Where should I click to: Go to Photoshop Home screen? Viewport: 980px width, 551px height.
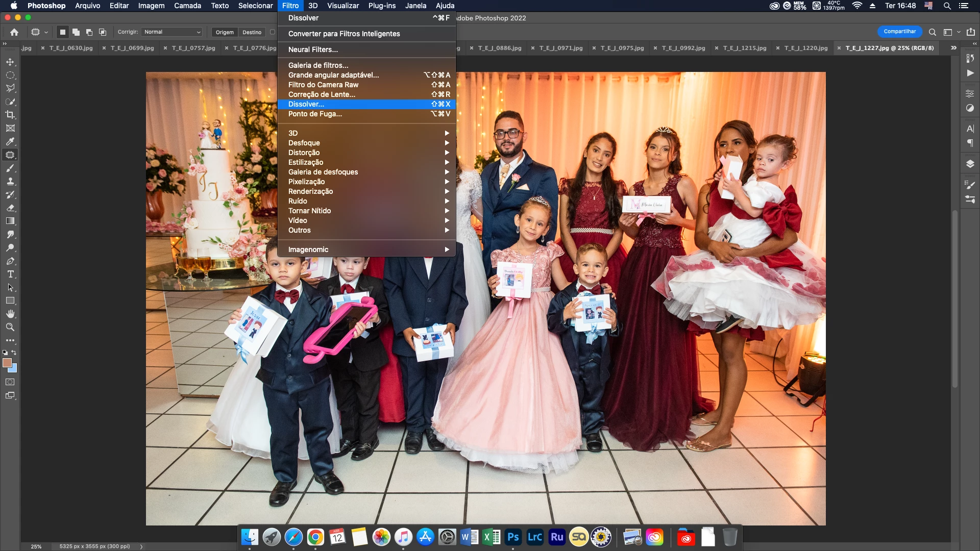[14, 32]
